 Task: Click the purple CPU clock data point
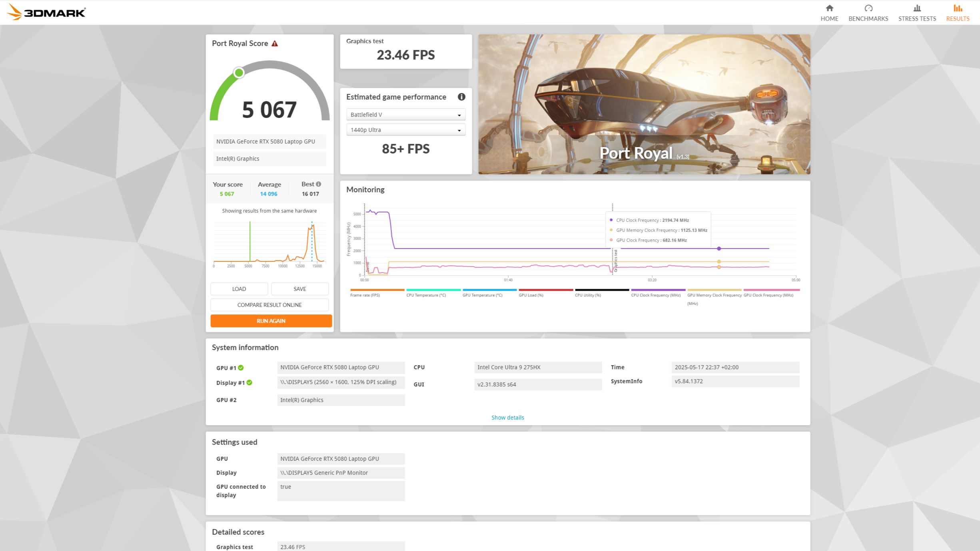719,249
